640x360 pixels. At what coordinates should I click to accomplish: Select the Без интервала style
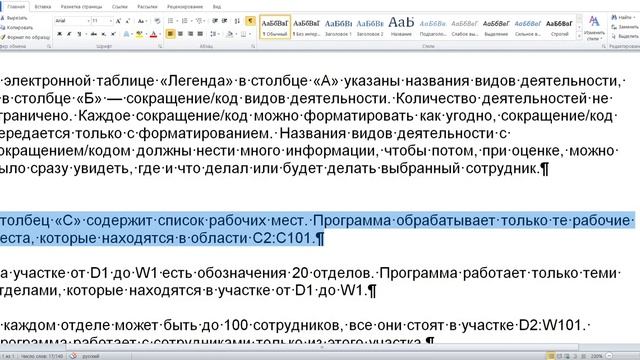(307, 27)
